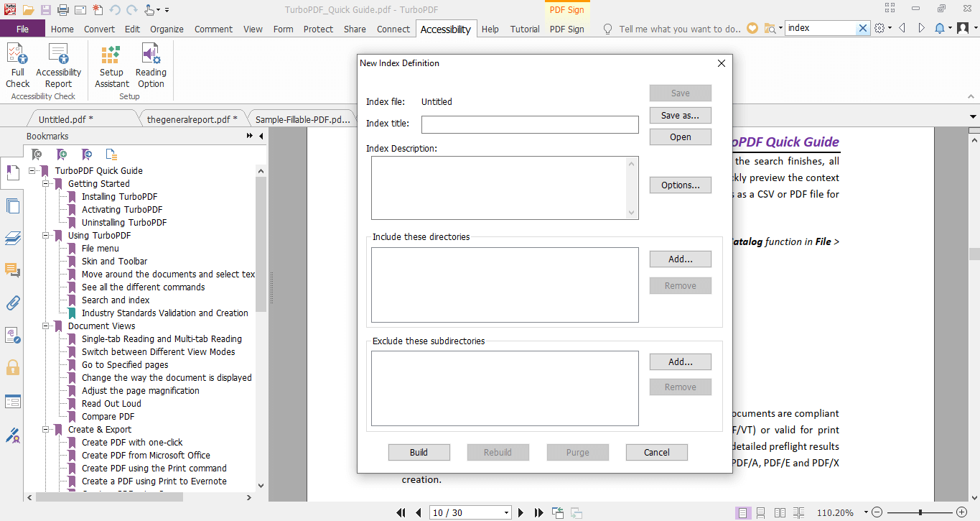Open the Page Thumbnails panel
The image size is (980, 521).
coord(12,206)
